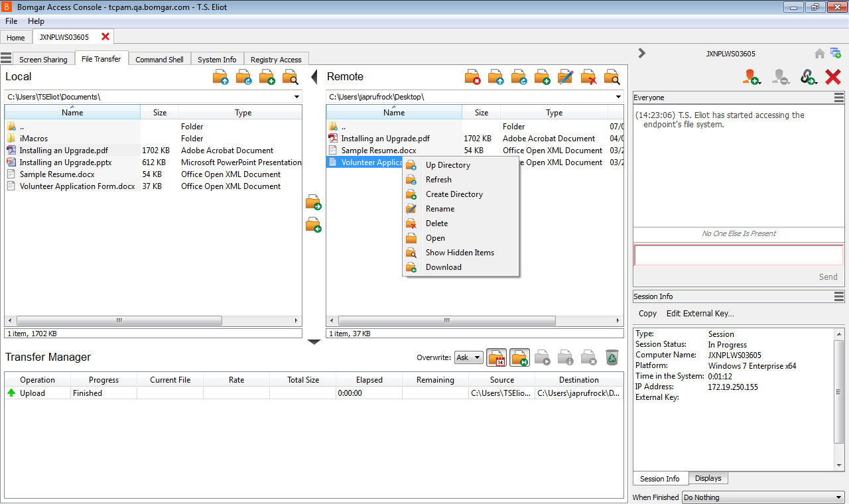Show hidden items icon in Remote toolbar
The height and width of the screenshot is (504, 849).
(x=612, y=78)
